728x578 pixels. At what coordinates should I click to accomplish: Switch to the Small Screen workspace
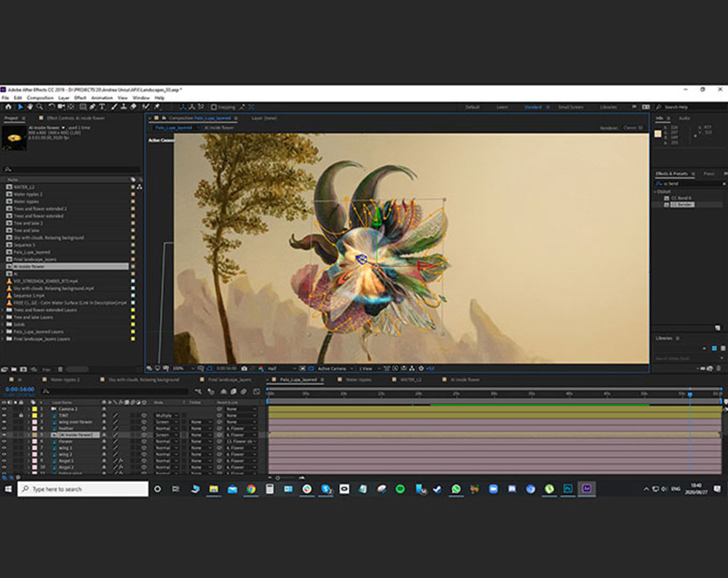click(570, 107)
